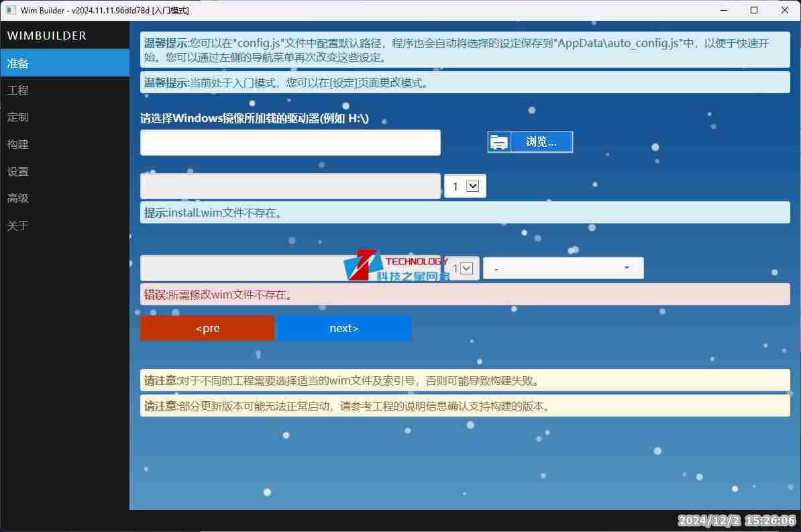Viewport: 801px width, 532px height.
Task: Expand the install.wim index dropdown showing 1
Action: 465,187
